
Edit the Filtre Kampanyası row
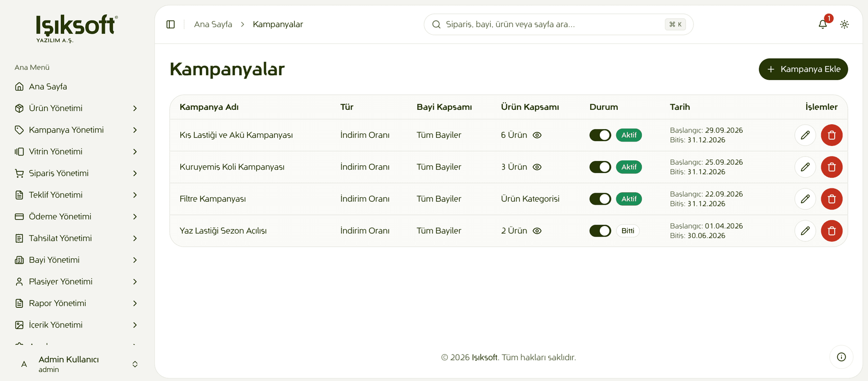click(x=805, y=198)
